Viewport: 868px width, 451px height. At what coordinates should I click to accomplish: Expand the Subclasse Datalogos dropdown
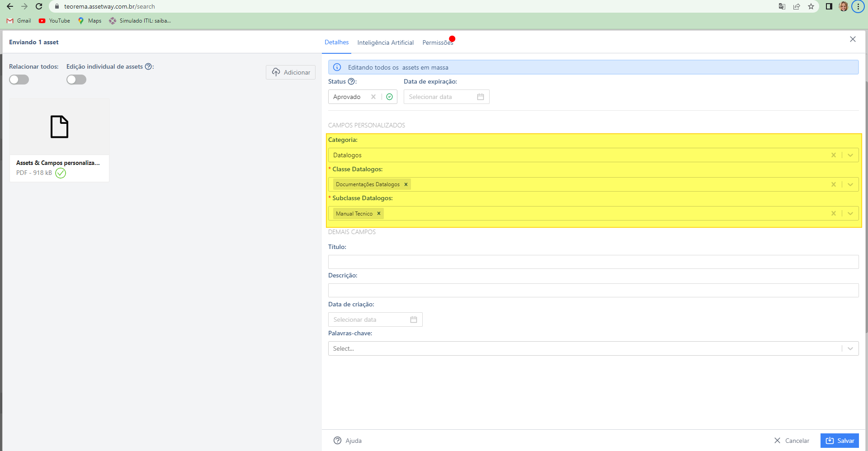click(850, 213)
